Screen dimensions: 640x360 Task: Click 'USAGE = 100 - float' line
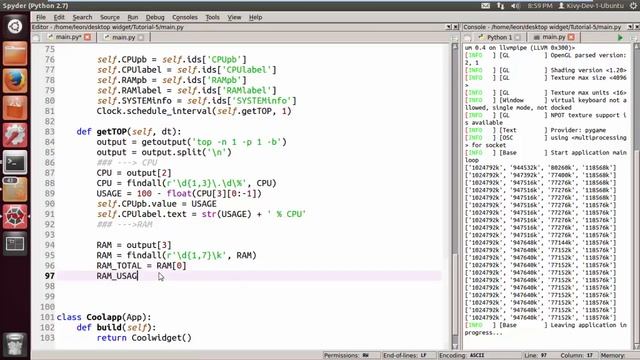(179, 193)
